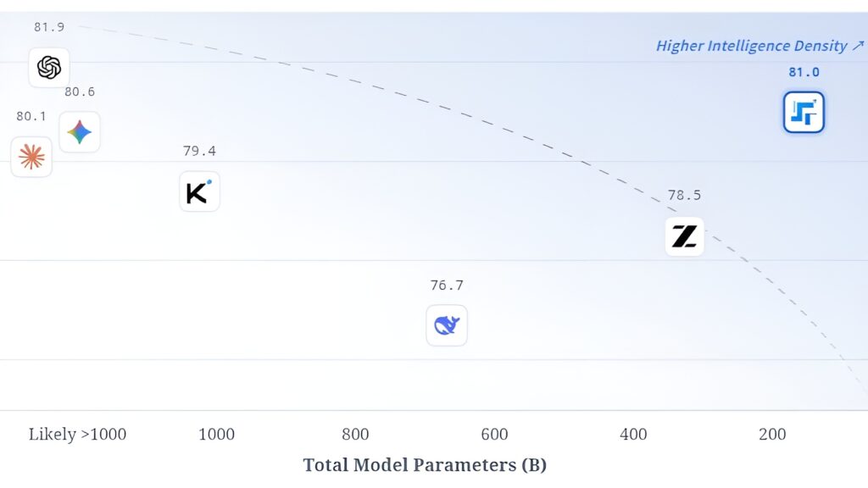Click the OpenAI logo icon

click(49, 67)
